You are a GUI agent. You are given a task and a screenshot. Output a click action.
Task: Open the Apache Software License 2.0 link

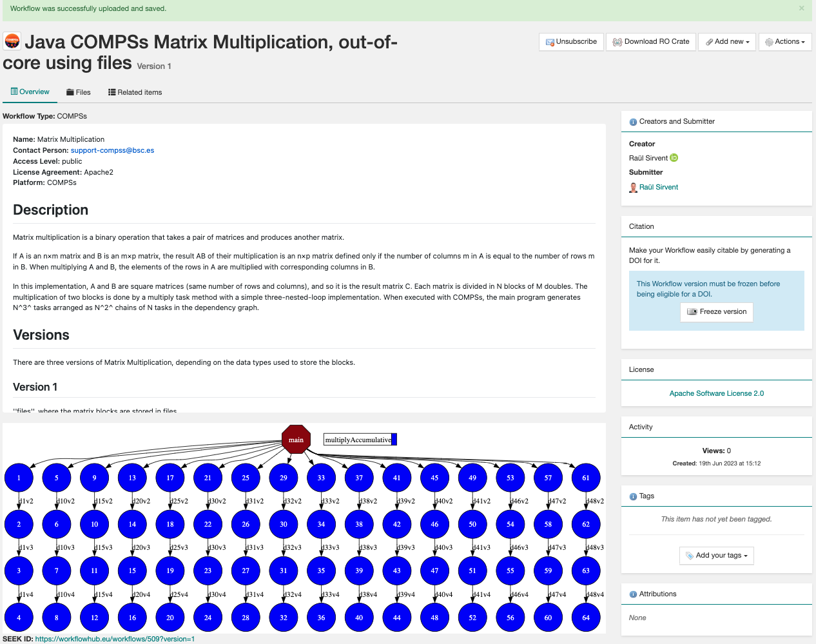[717, 393]
